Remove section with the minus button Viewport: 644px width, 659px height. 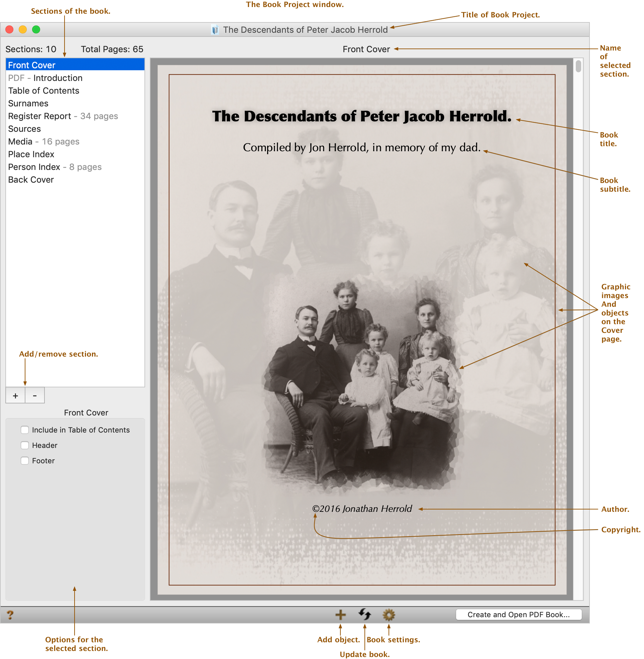35,395
